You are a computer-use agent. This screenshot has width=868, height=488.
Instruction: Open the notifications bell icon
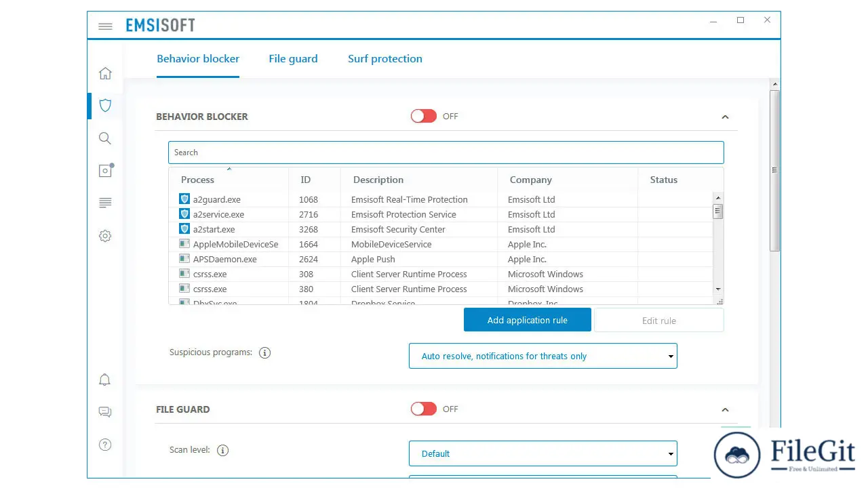tap(105, 380)
